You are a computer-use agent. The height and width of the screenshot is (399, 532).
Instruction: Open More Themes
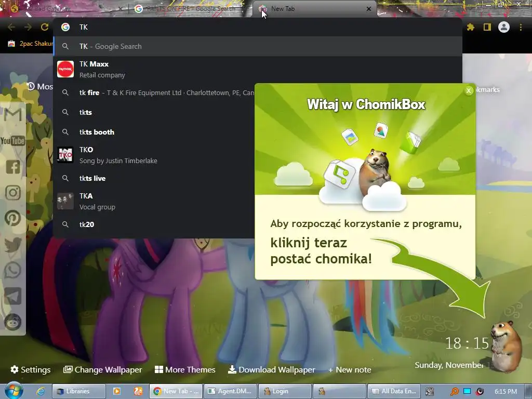185,369
